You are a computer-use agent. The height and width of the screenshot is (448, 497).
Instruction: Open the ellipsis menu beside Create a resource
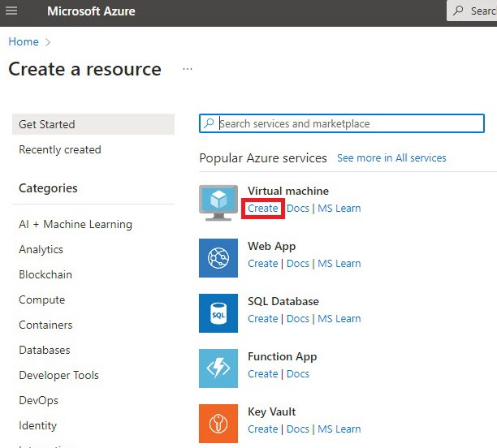coord(188,69)
